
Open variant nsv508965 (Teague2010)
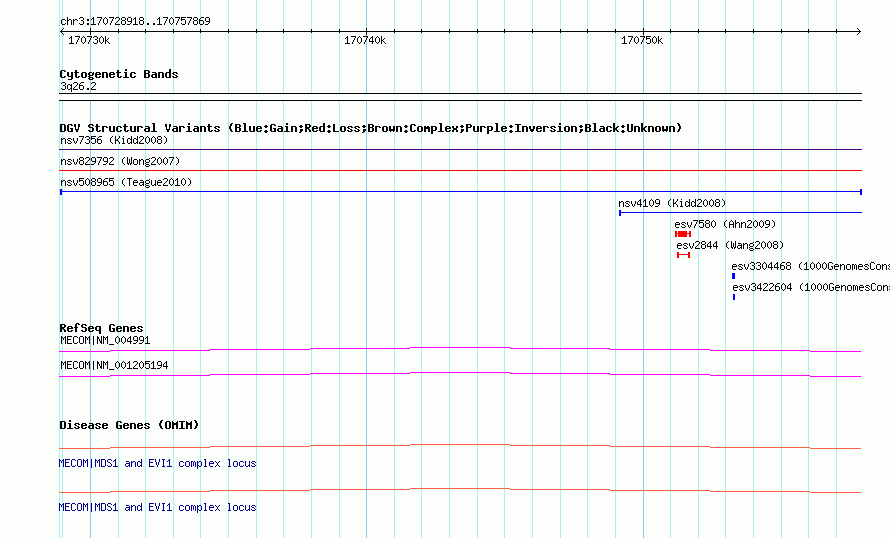pos(126,182)
